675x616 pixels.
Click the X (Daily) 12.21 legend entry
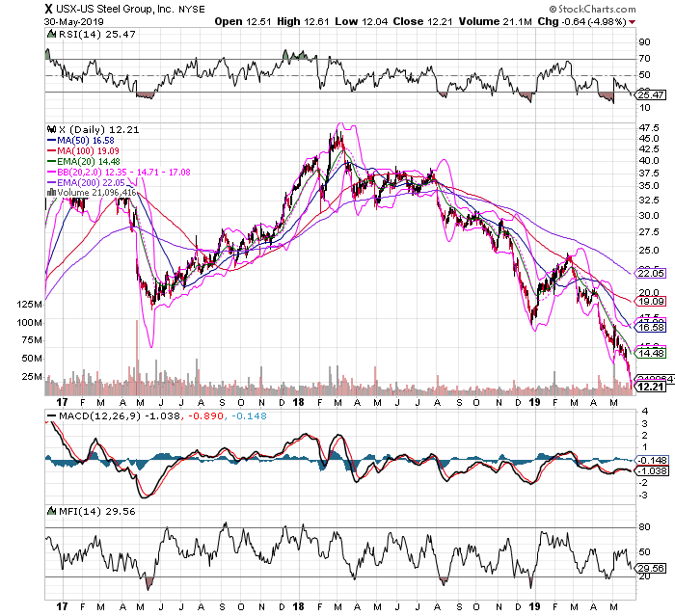click(x=98, y=129)
